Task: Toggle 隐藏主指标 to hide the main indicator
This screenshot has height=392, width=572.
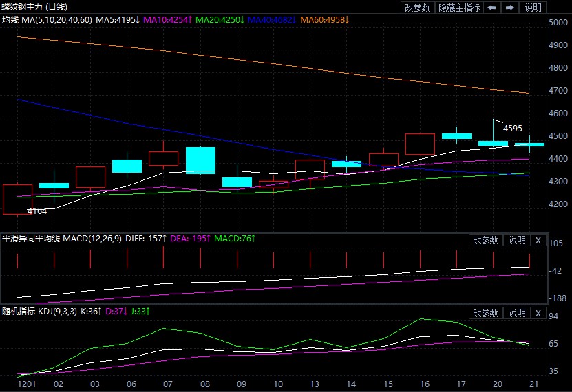Action: [459, 8]
